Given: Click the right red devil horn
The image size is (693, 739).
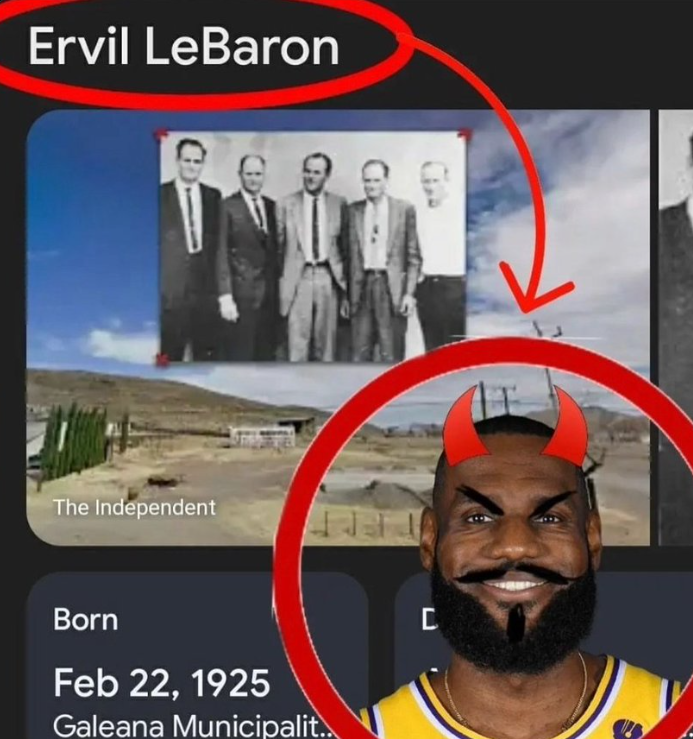Looking at the screenshot, I should tap(568, 427).
